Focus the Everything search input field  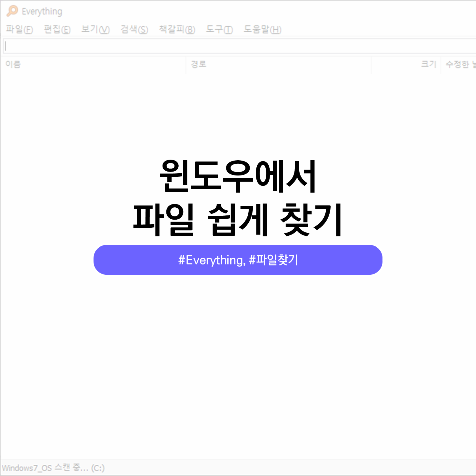(240, 46)
